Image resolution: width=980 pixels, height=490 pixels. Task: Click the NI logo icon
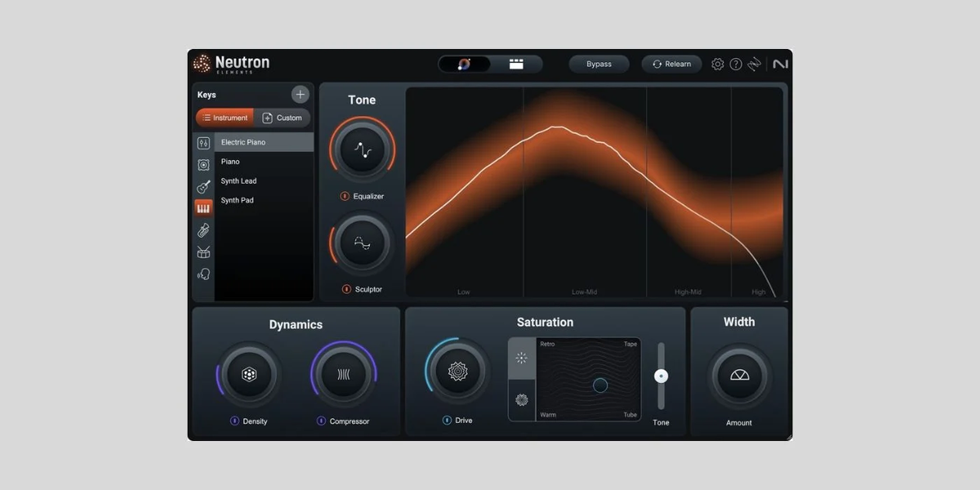coord(780,64)
